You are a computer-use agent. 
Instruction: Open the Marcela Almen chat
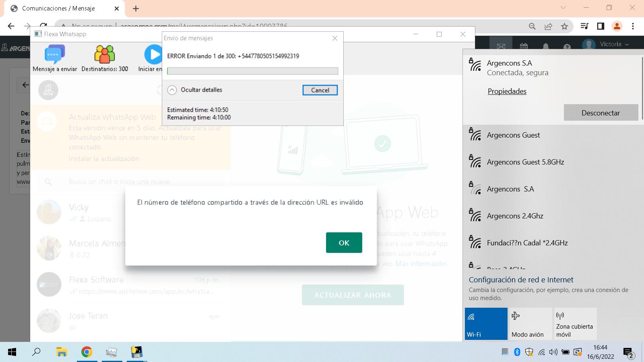tap(130, 248)
